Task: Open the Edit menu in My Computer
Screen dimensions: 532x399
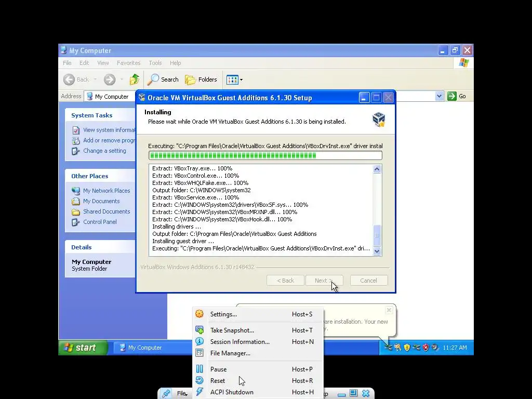Action: coord(84,63)
